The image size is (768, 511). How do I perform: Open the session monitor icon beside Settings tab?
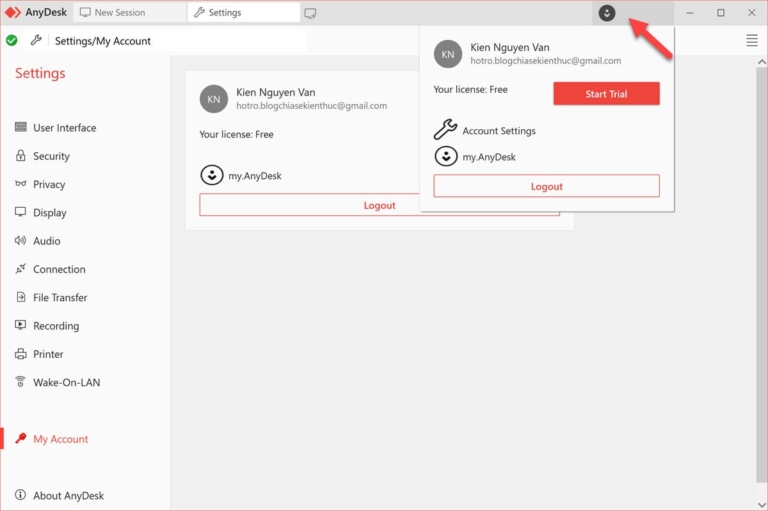point(310,13)
